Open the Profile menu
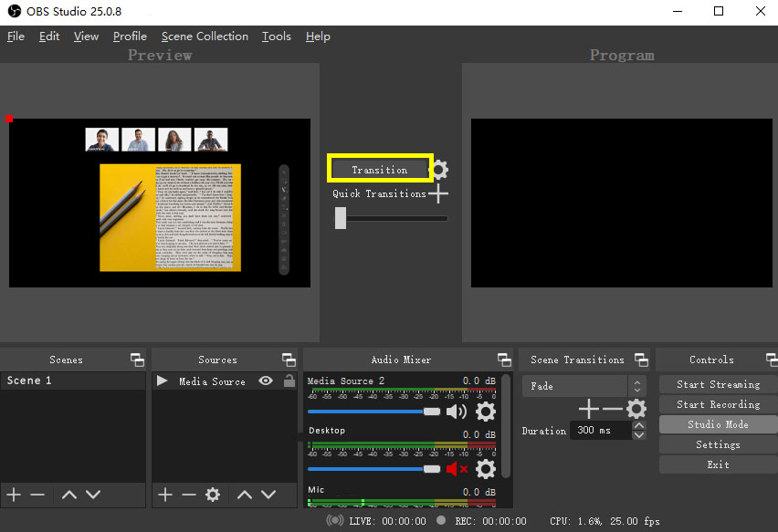 tap(130, 37)
